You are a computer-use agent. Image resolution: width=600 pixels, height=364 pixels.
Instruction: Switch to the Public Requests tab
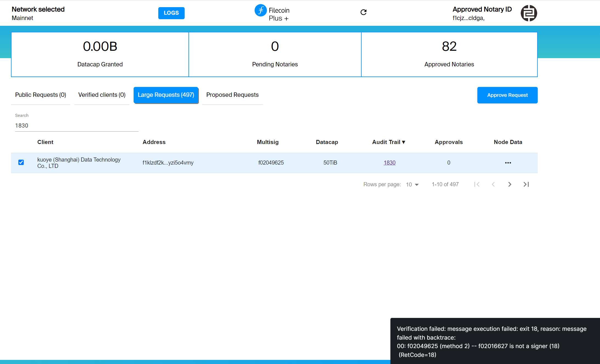click(40, 95)
